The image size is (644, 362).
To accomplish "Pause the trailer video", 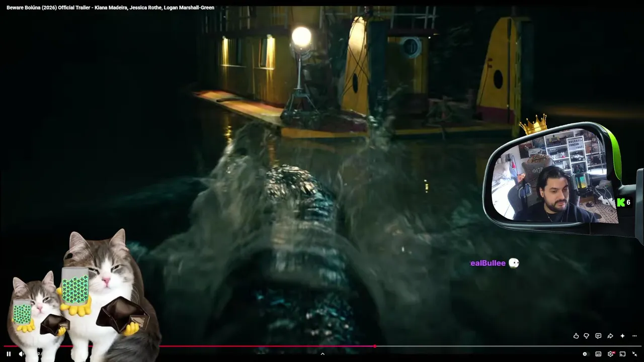I will pyautogui.click(x=9, y=354).
